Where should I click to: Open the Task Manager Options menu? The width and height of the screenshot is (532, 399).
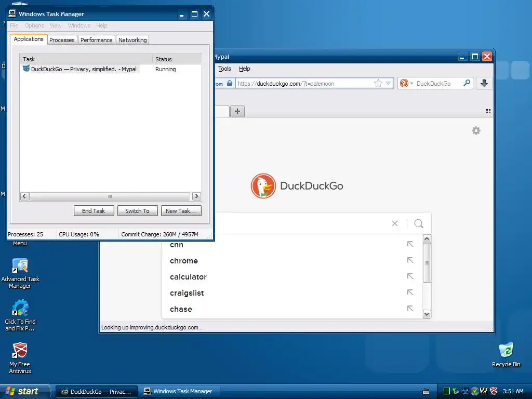coord(34,25)
